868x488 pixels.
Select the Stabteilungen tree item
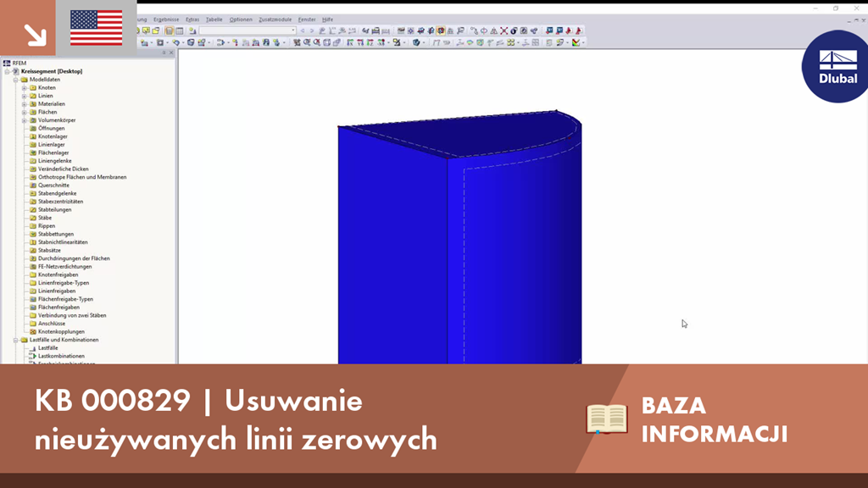[x=54, y=210]
